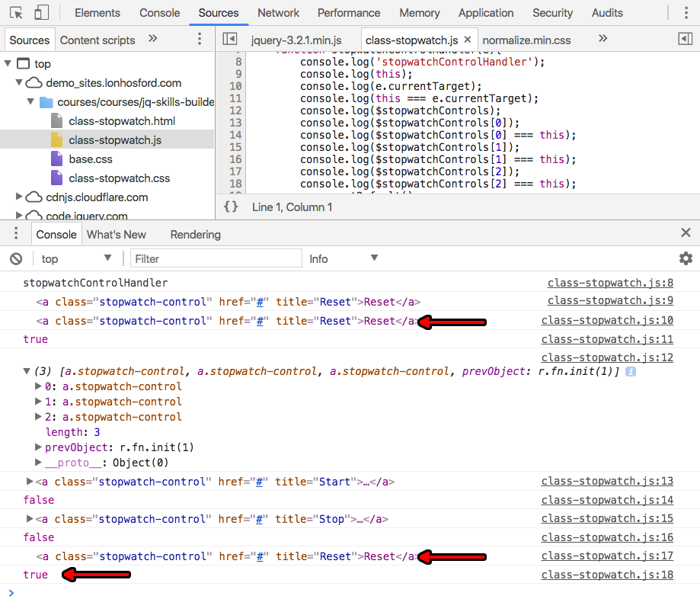Switch drawer to What's New tab

point(116,235)
